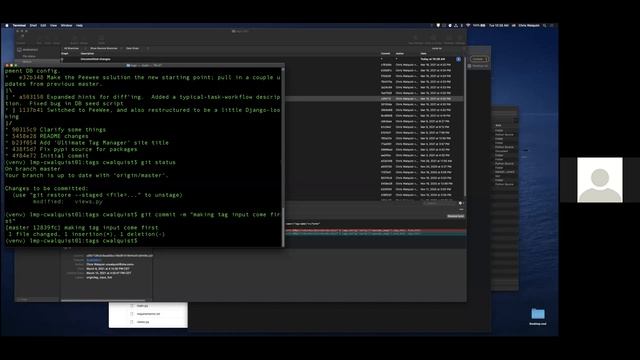Open Spotlight search from menu bar
The width and height of the screenshot is (640, 360).
(x=544, y=25)
